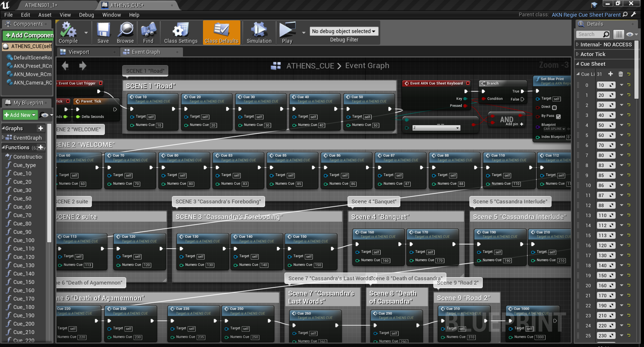Select the SCENE 1 "Road" comment header
Screen dimensions: 644x347
(x=259, y=86)
